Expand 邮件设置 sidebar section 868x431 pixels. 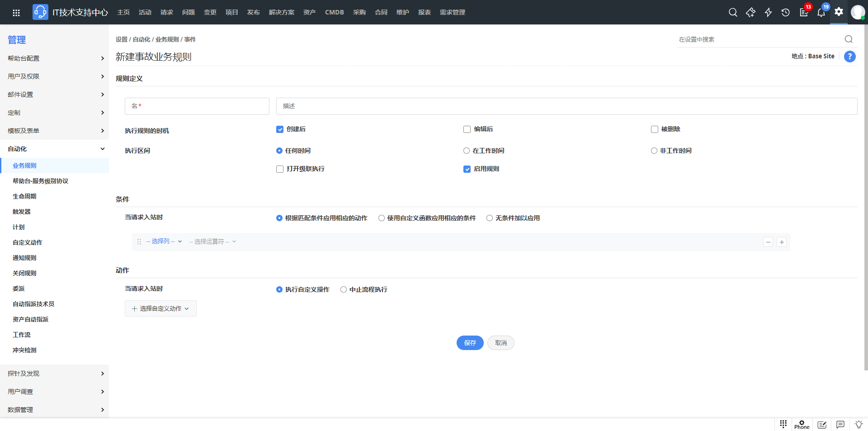click(54, 95)
